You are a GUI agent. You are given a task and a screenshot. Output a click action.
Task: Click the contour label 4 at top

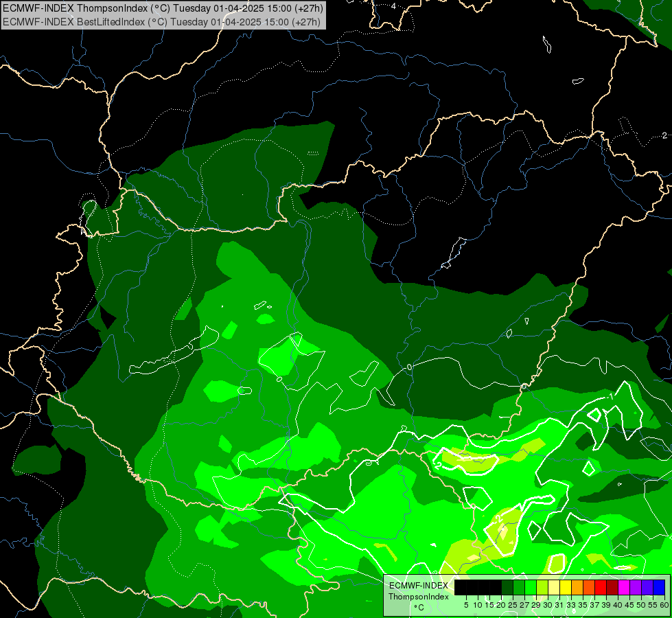(393, 6)
